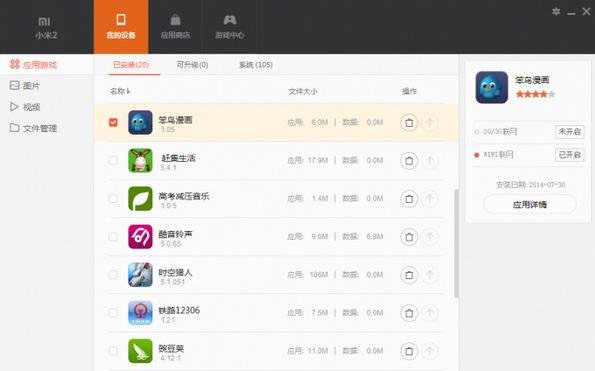
Task: Select the 赶集生活 app name
Action: pos(178,158)
